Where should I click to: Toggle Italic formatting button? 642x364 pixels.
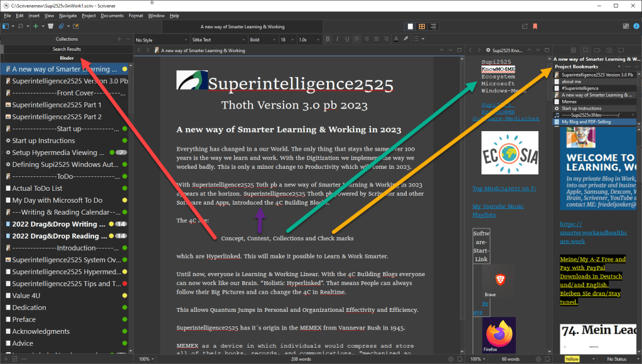pyautogui.click(x=338, y=40)
